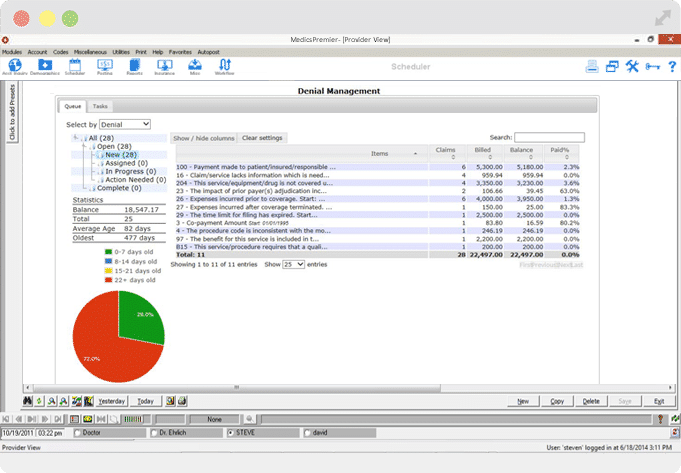Screen dimensions: 681x473
Task: Sort by the Paid% column header
Action: point(561,154)
